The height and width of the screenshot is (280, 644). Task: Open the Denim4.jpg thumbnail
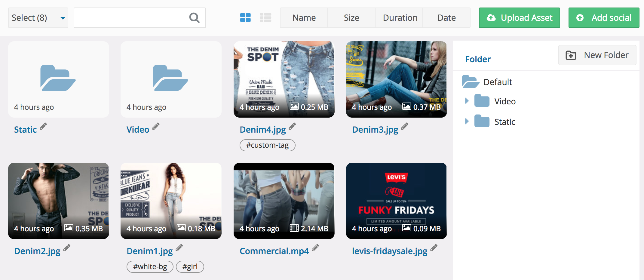pyautogui.click(x=284, y=79)
